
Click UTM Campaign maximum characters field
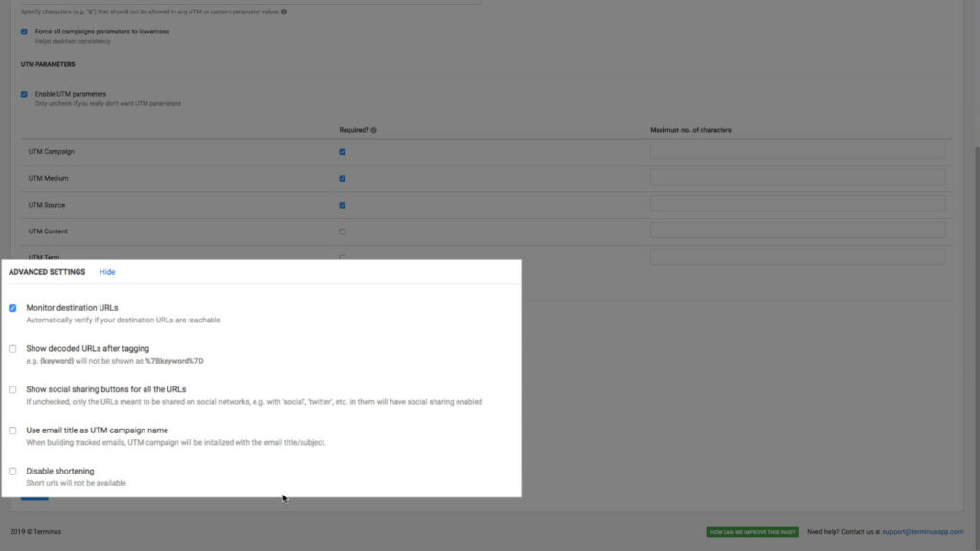pyautogui.click(x=796, y=149)
